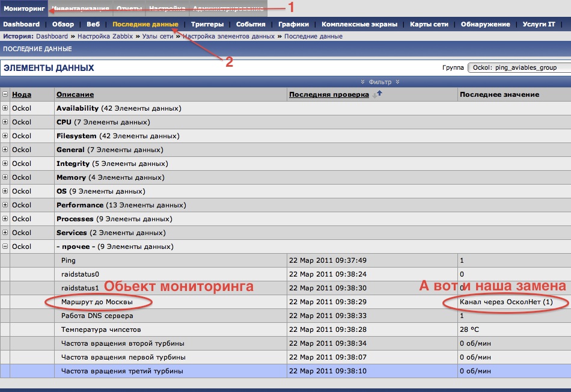This screenshot has width=571, height=392.
Task: Expand the Memory group plus icon
Action: point(5,177)
